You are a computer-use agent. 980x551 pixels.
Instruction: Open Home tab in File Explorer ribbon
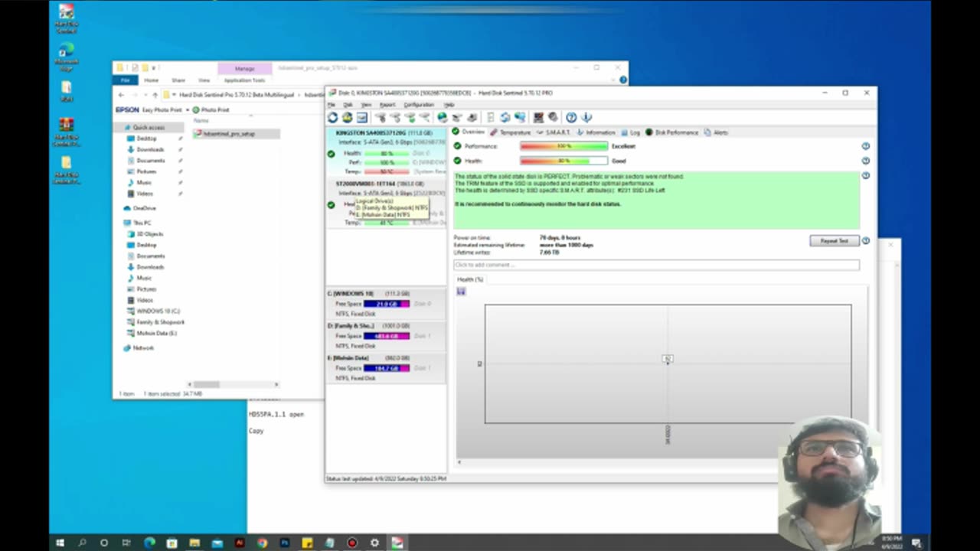152,80
